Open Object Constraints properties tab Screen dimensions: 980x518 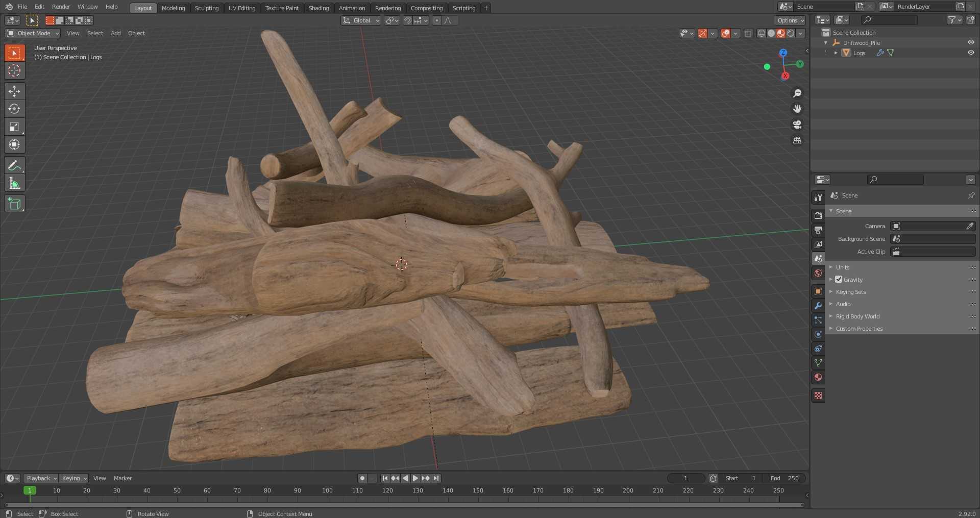(x=818, y=349)
